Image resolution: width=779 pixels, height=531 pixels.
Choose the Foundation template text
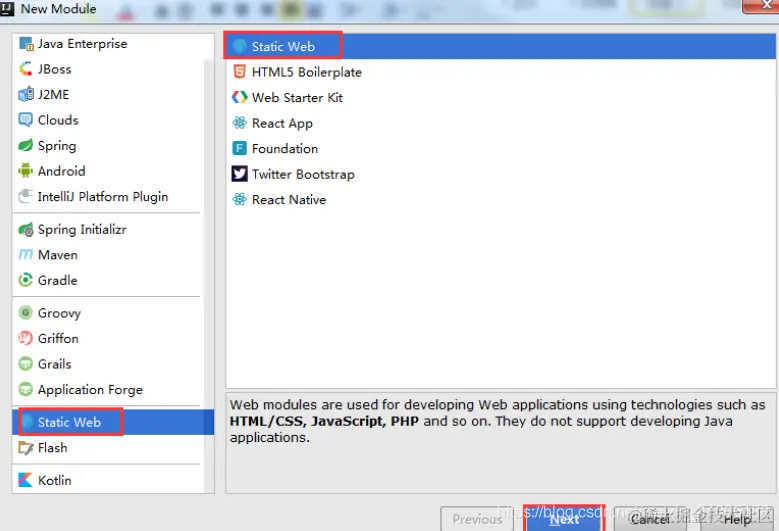(x=285, y=149)
